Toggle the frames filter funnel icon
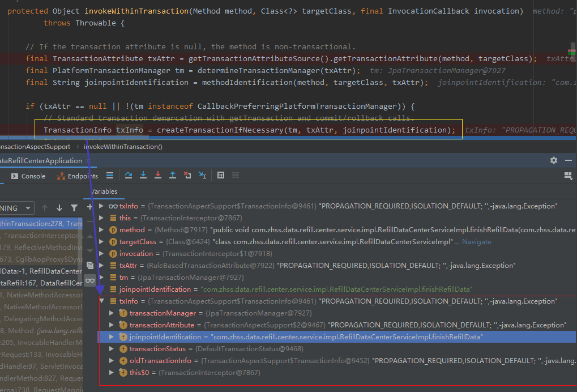The image size is (577, 392). click(74, 208)
